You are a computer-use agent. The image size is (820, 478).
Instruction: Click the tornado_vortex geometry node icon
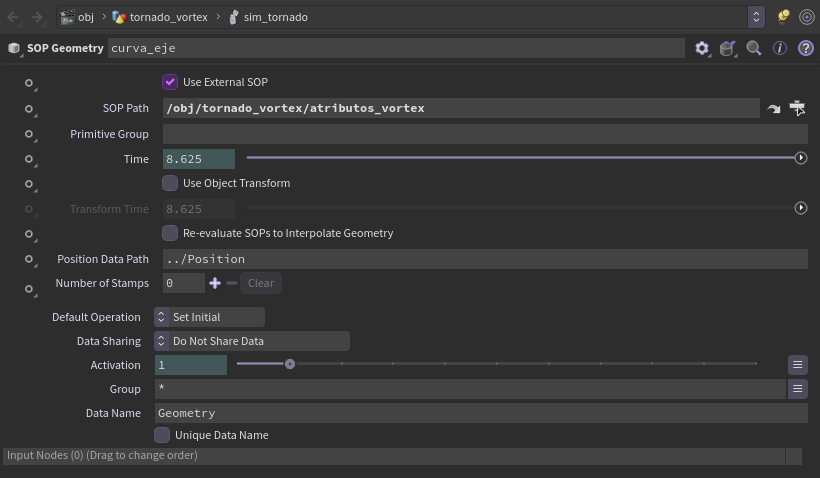(x=119, y=17)
